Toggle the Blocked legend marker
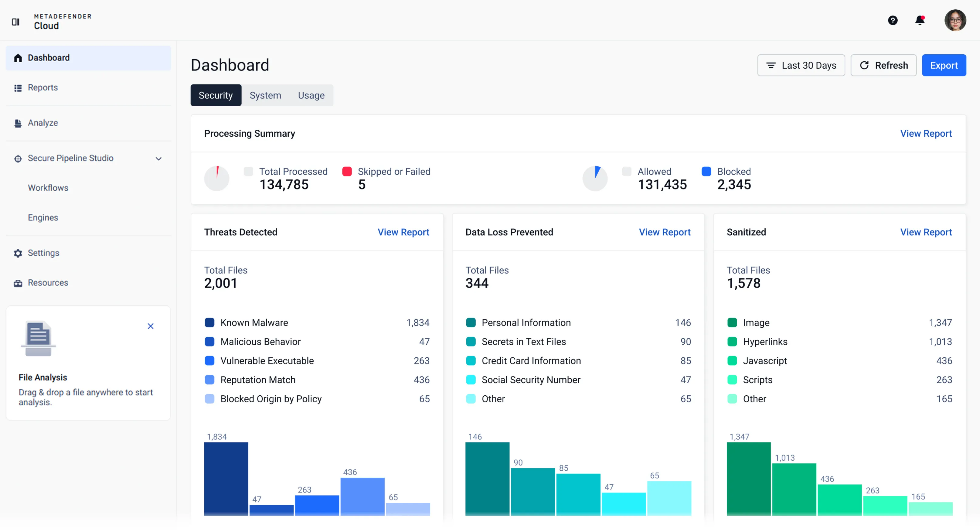The image size is (980, 532). [706, 172]
